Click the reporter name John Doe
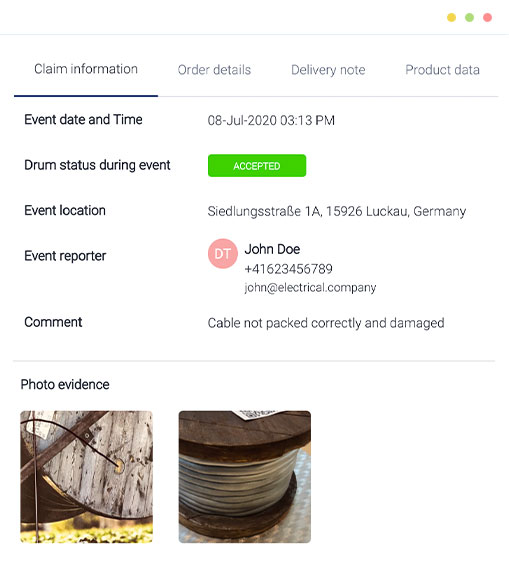This screenshot has width=509, height=564. pos(272,249)
